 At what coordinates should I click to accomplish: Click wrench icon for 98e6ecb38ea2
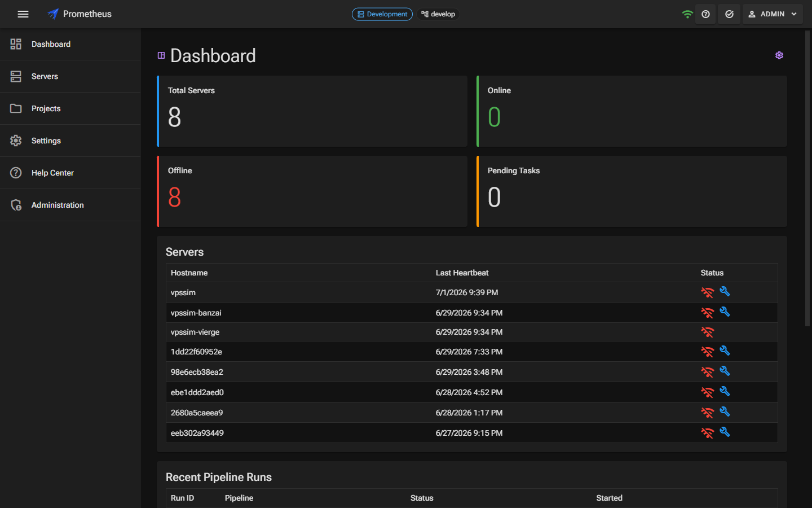(725, 371)
